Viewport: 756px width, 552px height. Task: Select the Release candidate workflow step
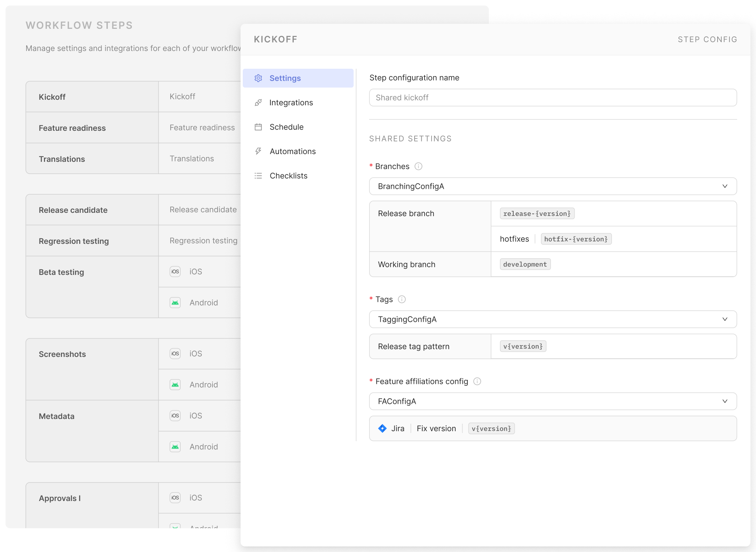(73, 210)
